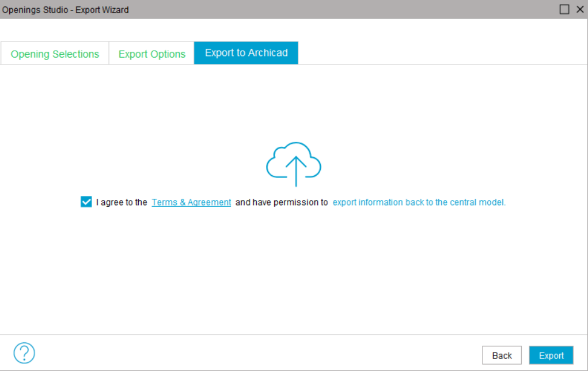Open the help question mark icon

coord(24,353)
